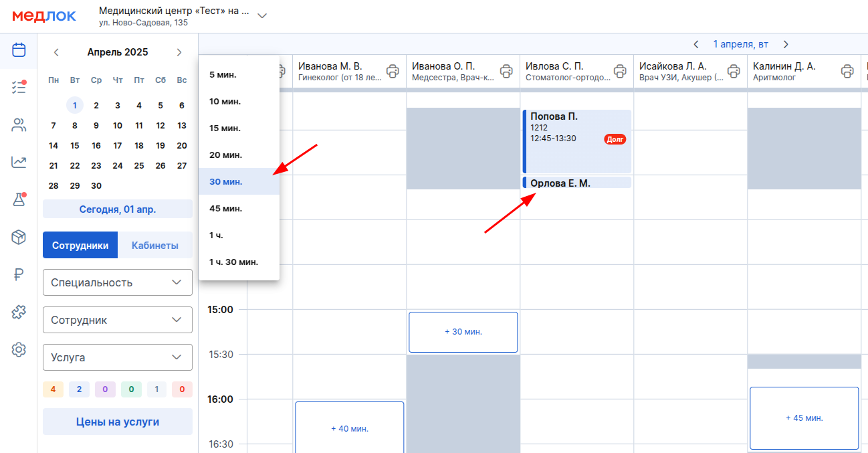Open the finance ruble sidebar icon
The height and width of the screenshot is (453, 868).
click(19, 274)
